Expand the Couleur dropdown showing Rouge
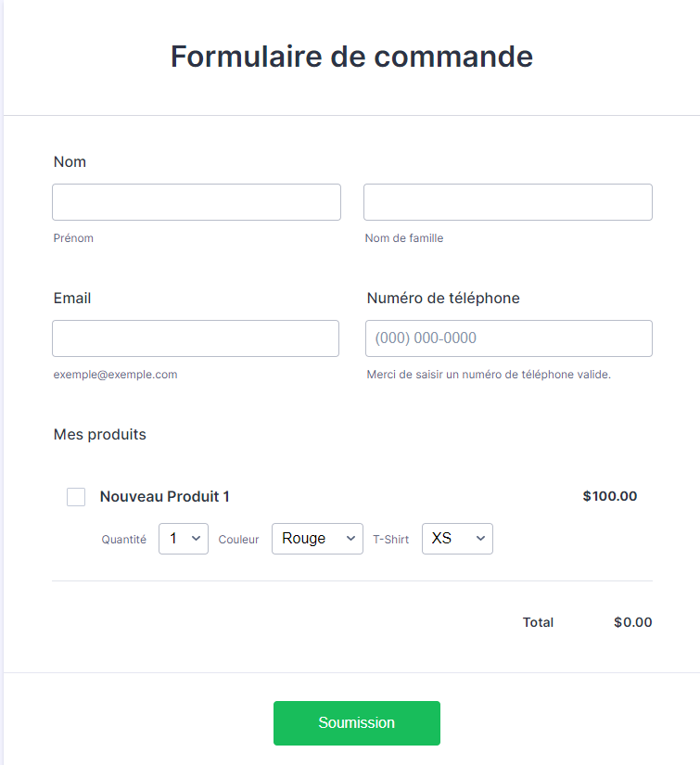 [x=317, y=539]
